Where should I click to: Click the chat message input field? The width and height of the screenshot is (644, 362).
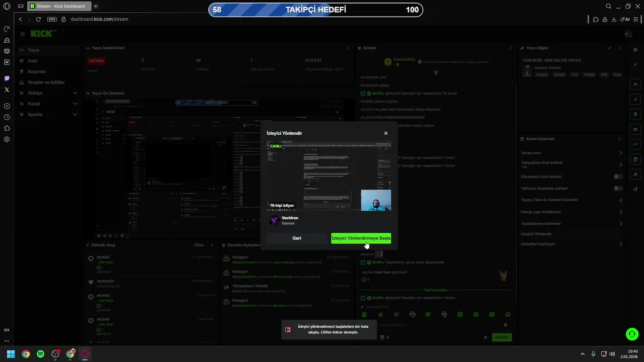(435, 325)
